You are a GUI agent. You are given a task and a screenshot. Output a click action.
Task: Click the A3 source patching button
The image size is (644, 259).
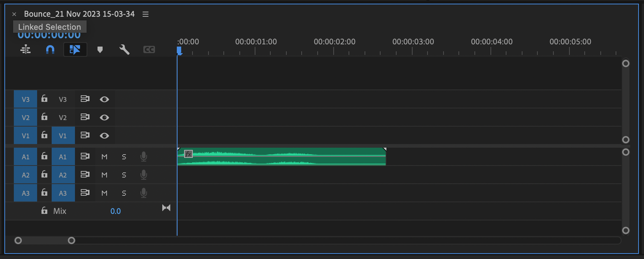[25, 193]
